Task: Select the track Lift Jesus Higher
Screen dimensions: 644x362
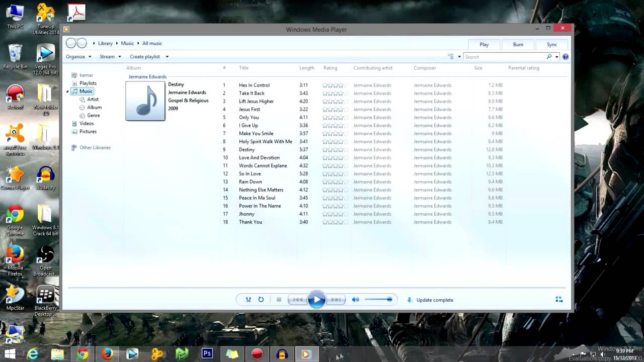Action: [x=256, y=101]
